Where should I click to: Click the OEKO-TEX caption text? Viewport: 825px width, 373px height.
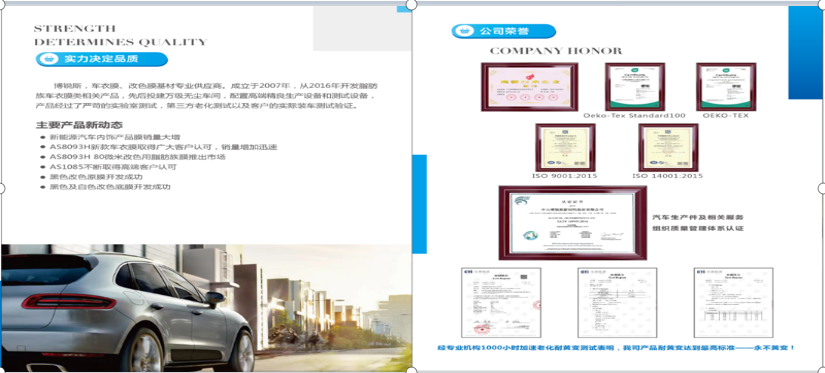[726, 115]
